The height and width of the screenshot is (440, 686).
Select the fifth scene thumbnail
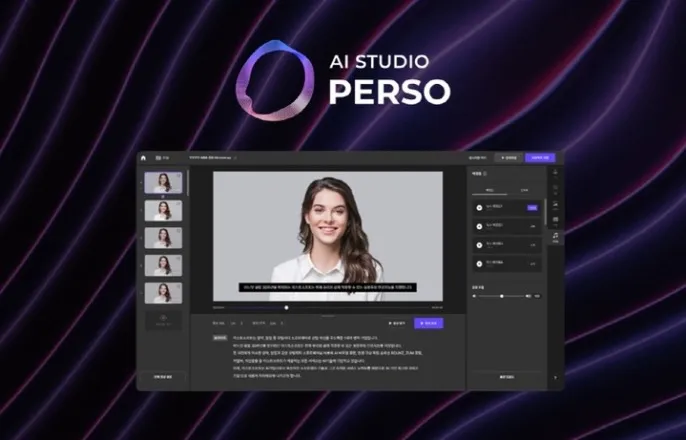coord(163,293)
